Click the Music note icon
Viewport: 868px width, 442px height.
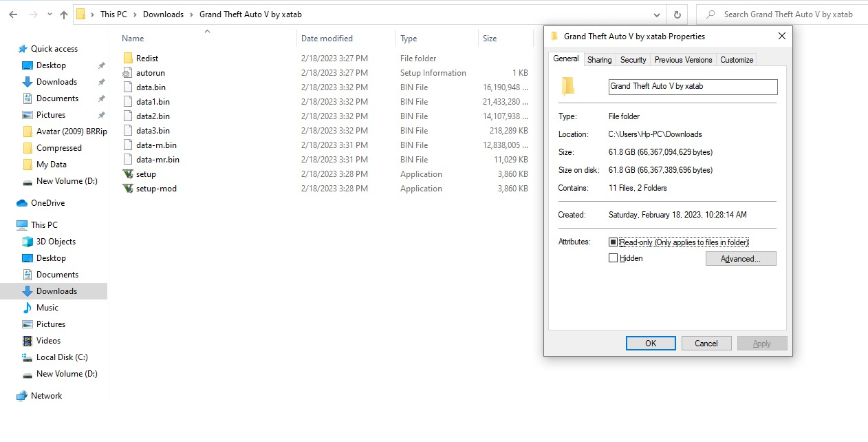28,308
